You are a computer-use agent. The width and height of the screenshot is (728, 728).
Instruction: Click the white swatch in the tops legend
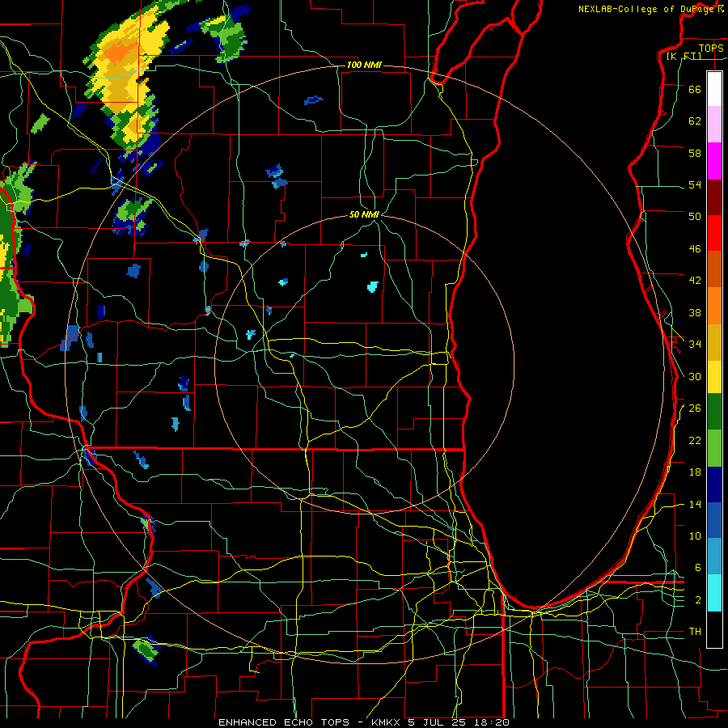click(x=714, y=89)
